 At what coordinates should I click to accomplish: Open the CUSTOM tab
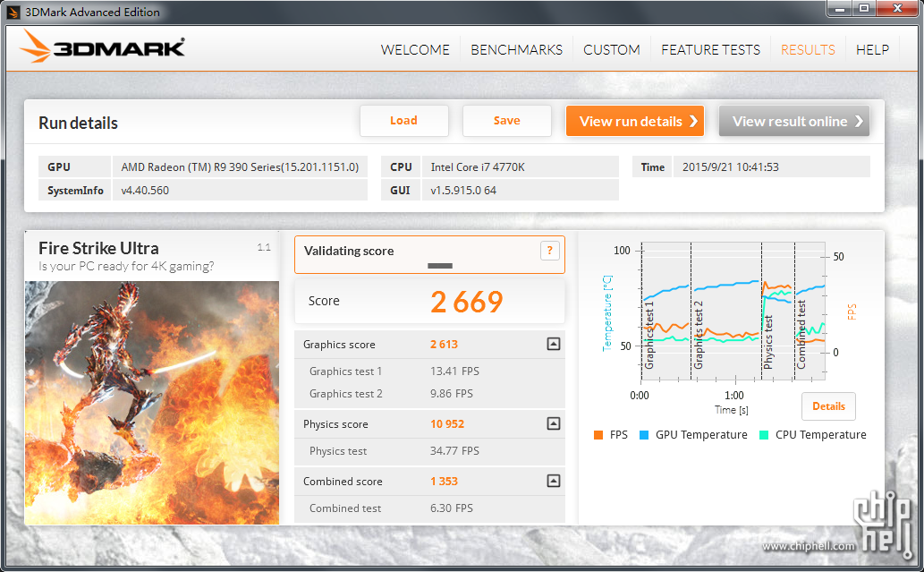pos(611,50)
